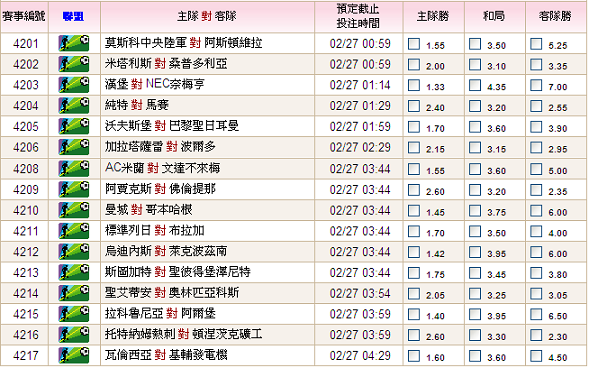The image size is (589, 368).
Task: Click the soccer league icon for match 4214
Action: click(x=74, y=293)
